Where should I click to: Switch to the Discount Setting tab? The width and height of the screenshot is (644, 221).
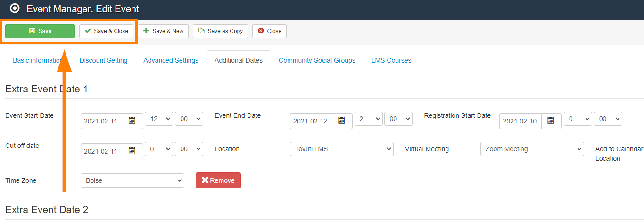click(x=103, y=60)
